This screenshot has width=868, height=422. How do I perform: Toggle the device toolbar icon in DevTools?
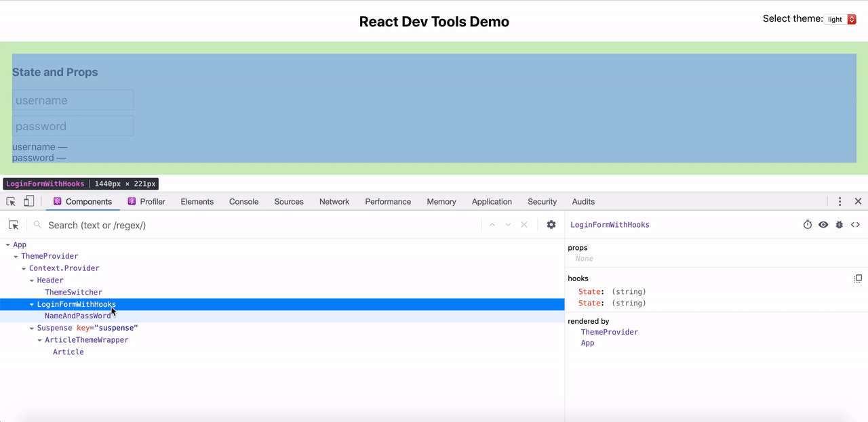tap(28, 201)
